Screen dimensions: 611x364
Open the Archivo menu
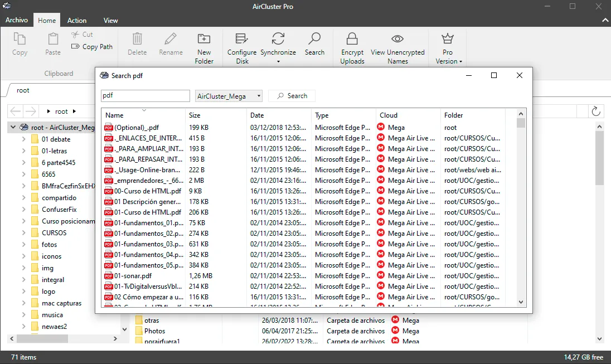17,20
